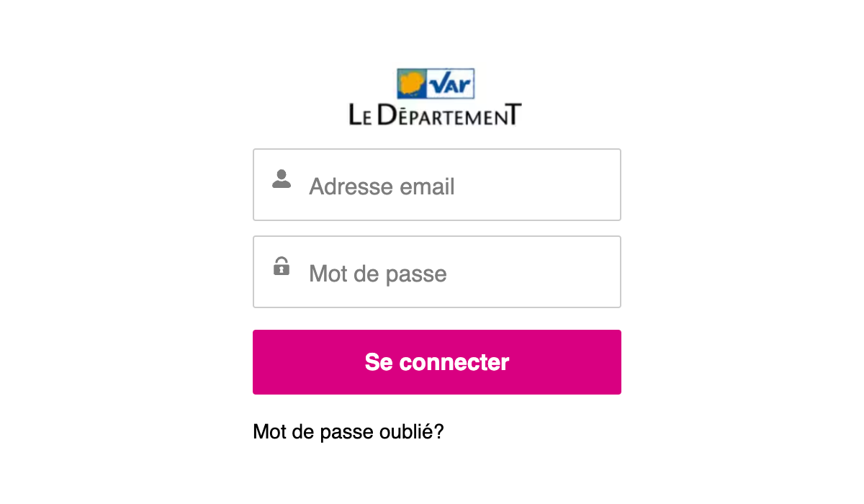Click the person icon beside Adresse email
Screen dimensions: 864x504
(281, 179)
